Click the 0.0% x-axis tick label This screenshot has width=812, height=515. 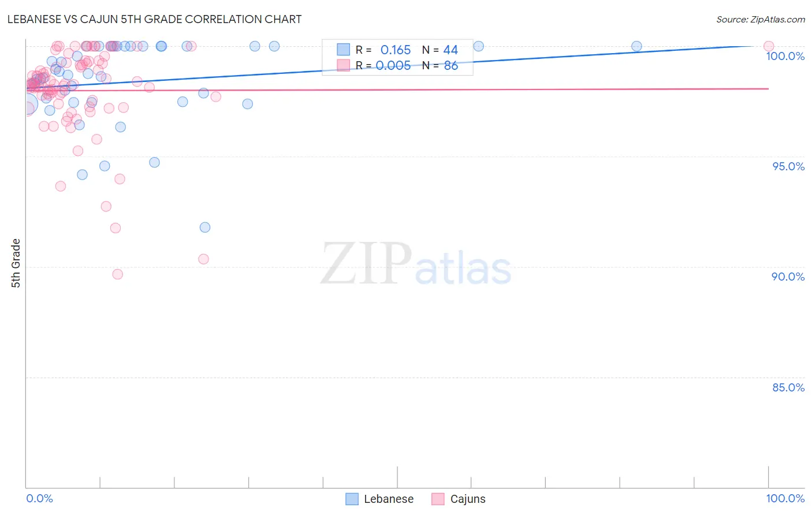tap(39, 499)
